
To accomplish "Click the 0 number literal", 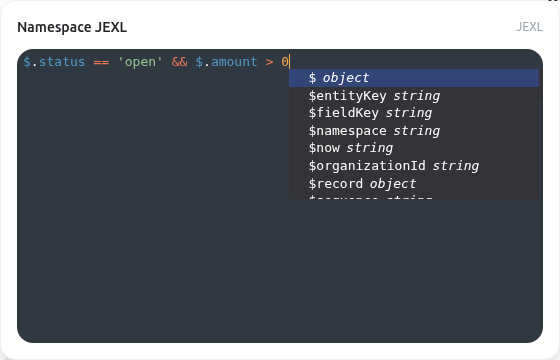I will point(285,62).
